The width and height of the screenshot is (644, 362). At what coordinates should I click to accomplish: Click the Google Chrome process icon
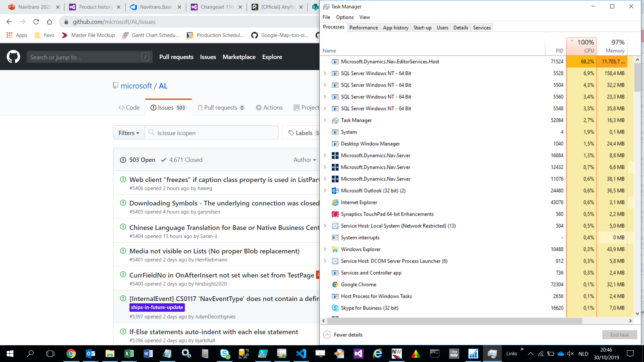click(335, 285)
